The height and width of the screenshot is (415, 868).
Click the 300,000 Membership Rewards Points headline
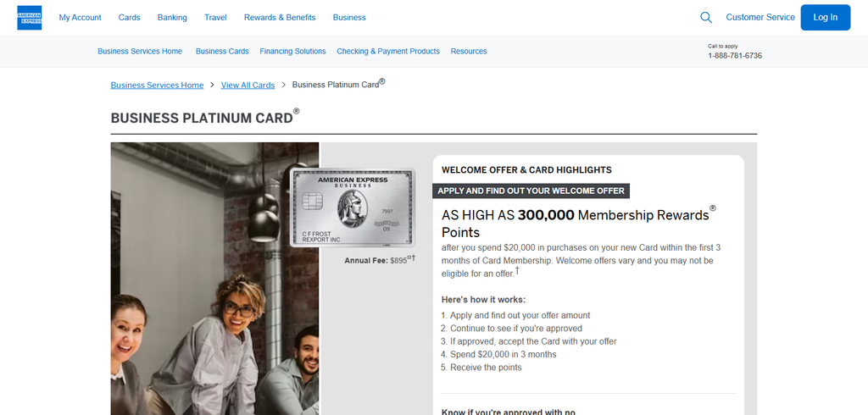click(x=578, y=223)
